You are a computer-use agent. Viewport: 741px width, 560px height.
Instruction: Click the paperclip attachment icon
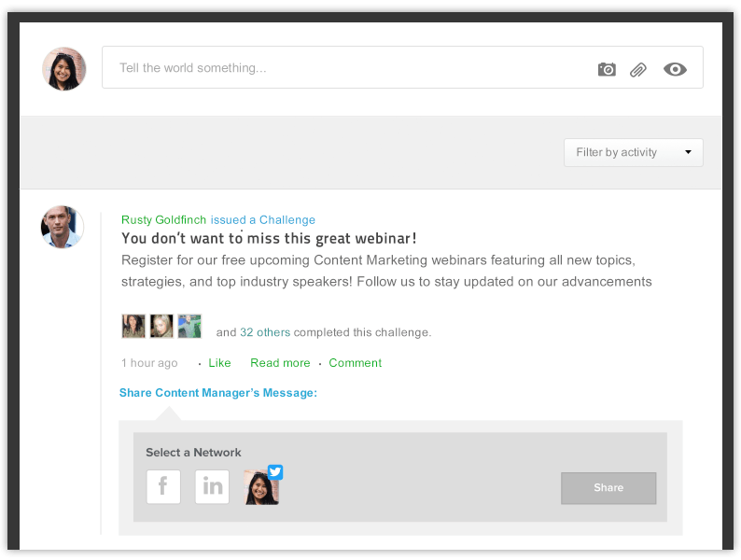tap(638, 69)
